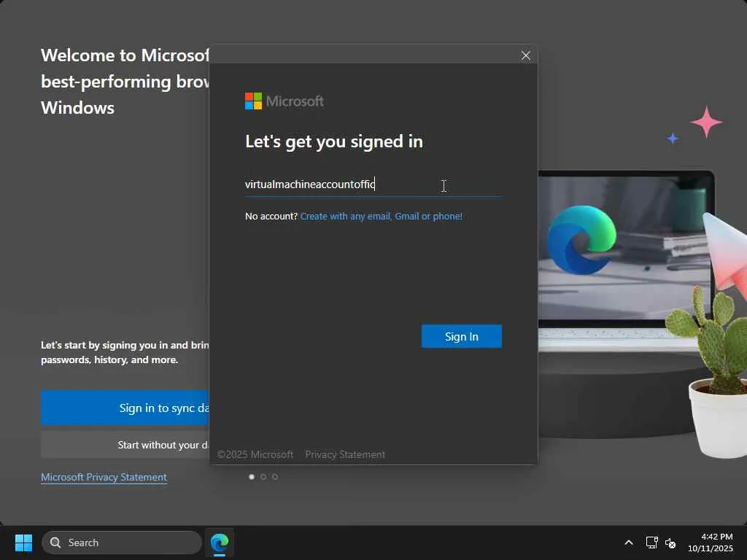Open Microsoft Privacy Statement link on welcome page

coord(104,477)
